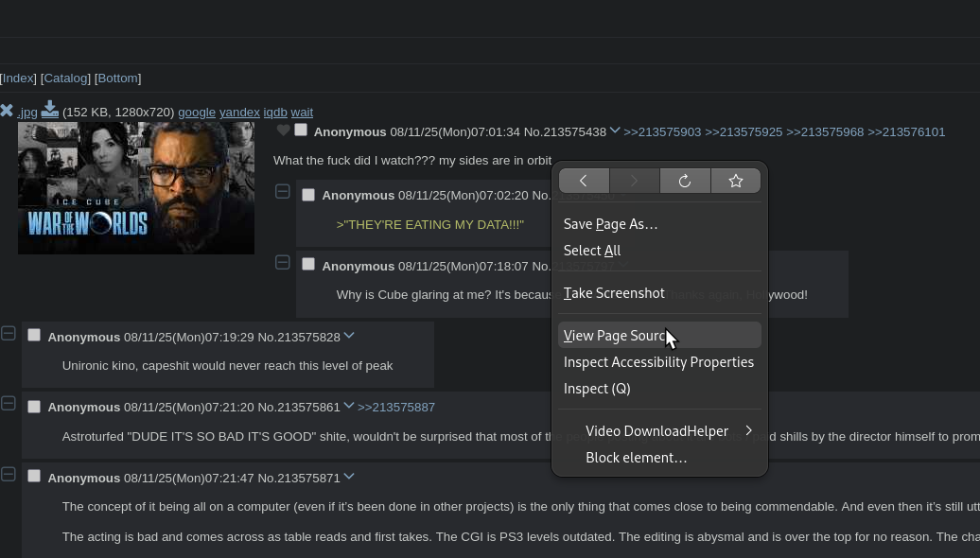
Task: Close the image with the X icon
Action: (x=7, y=111)
